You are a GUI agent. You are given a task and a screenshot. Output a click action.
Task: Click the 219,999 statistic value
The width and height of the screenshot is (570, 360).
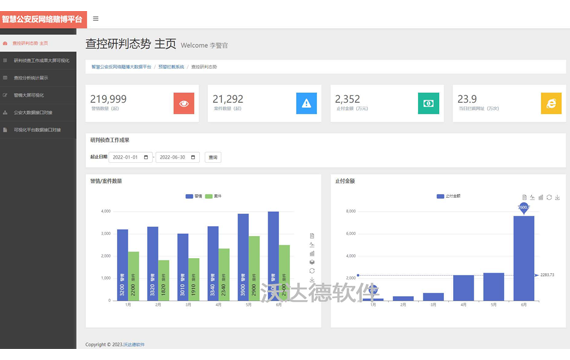pos(108,99)
